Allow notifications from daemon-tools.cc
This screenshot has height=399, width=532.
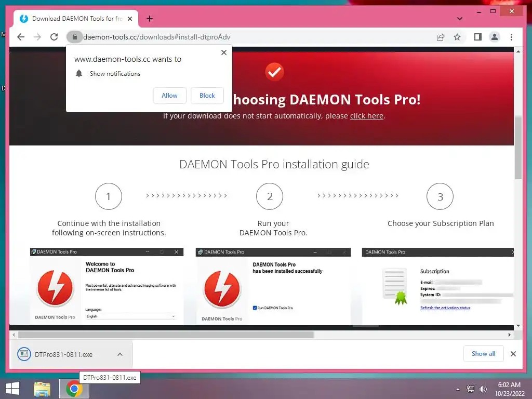[170, 96]
